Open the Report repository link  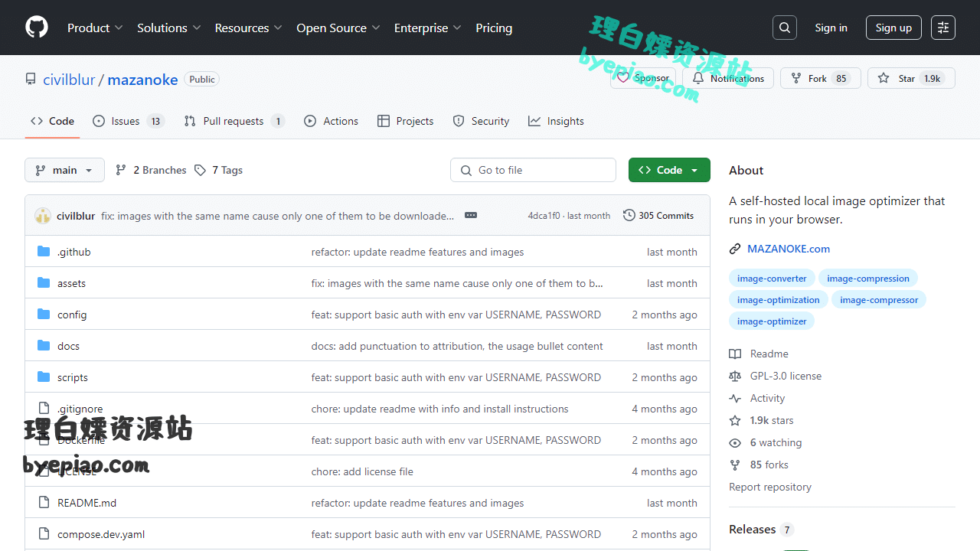click(x=770, y=487)
